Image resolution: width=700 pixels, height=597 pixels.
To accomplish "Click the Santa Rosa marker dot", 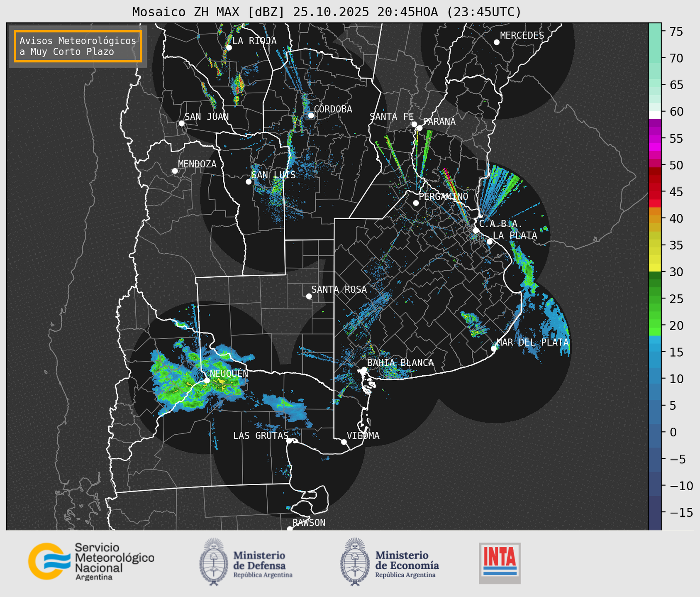I will pos(309,296).
